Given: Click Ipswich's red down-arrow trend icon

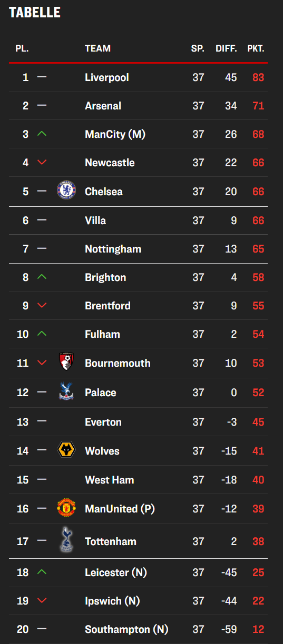Looking at the screenshot, I should tap(42, 601).
